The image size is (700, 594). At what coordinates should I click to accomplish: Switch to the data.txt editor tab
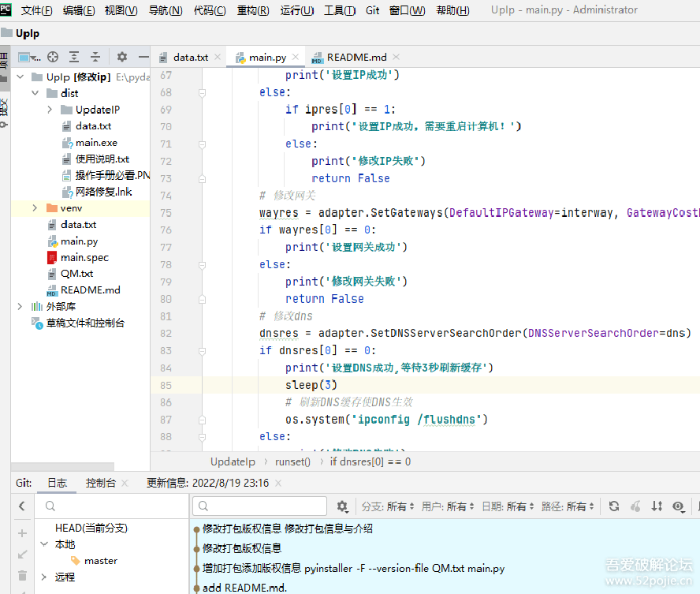[x=191, y=57]
